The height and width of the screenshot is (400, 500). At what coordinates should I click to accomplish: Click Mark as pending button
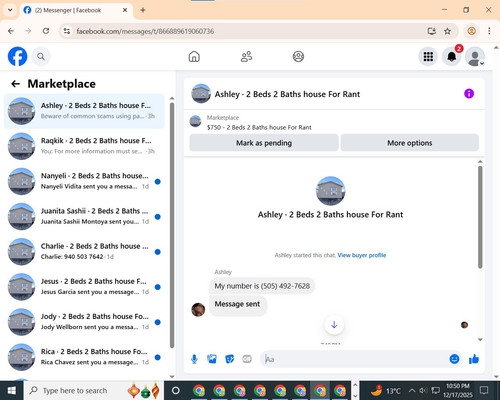[x=264, y=143]
